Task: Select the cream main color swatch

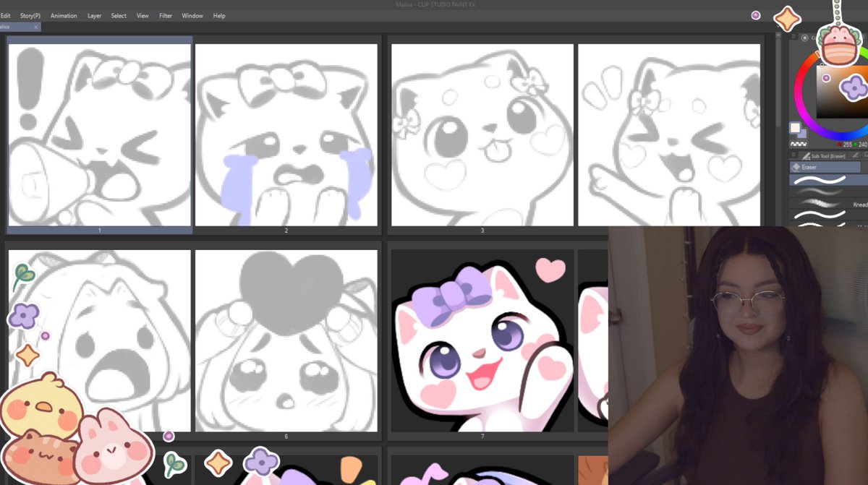Action: coord(796,128)
